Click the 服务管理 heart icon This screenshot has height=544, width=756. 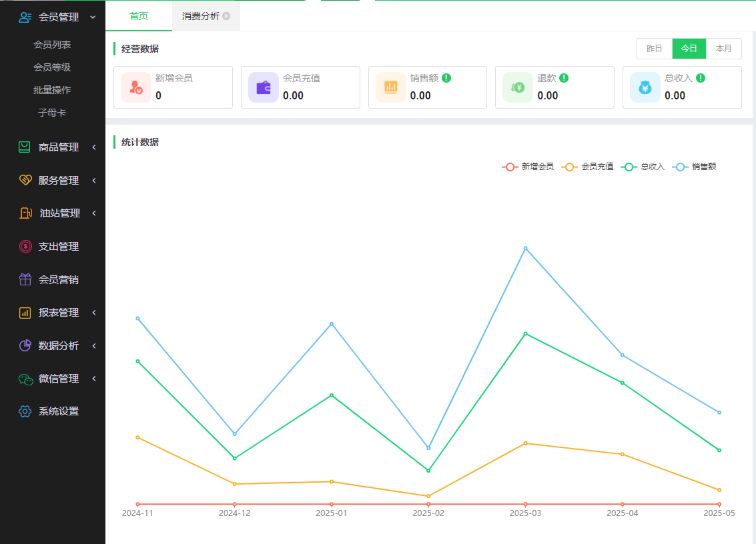(x=25, y=180)
